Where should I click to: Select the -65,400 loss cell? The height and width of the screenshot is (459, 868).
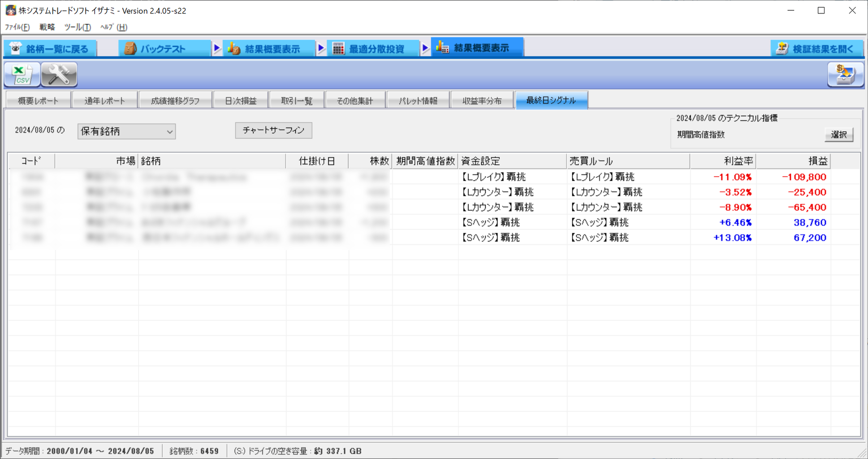click(794, 208)
